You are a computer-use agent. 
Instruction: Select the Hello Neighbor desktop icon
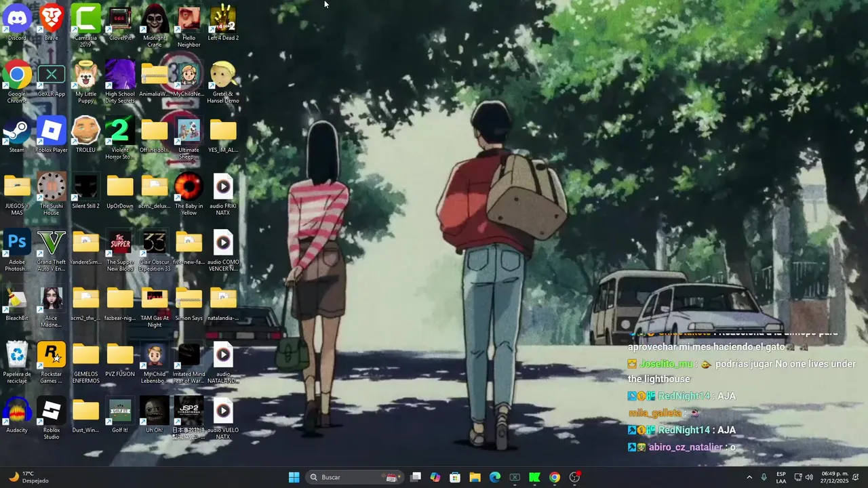[x=189, y=26]
